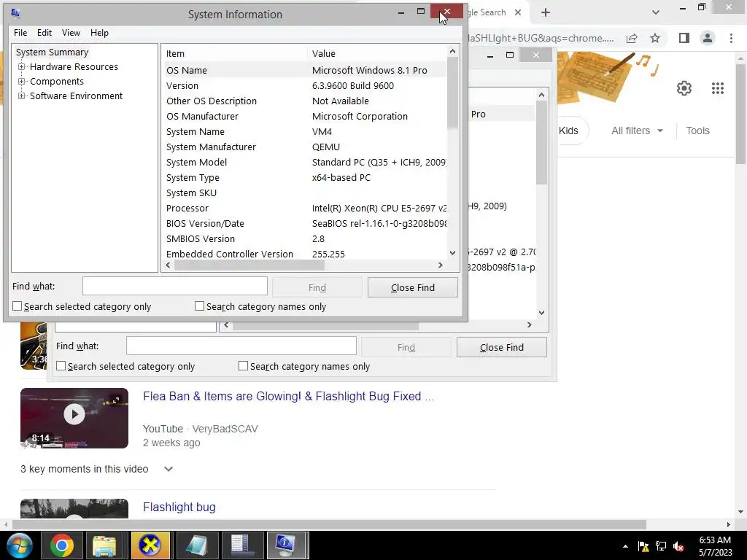
Task: Expand the Software Environment tree node
Action: [x=21, y=96]
